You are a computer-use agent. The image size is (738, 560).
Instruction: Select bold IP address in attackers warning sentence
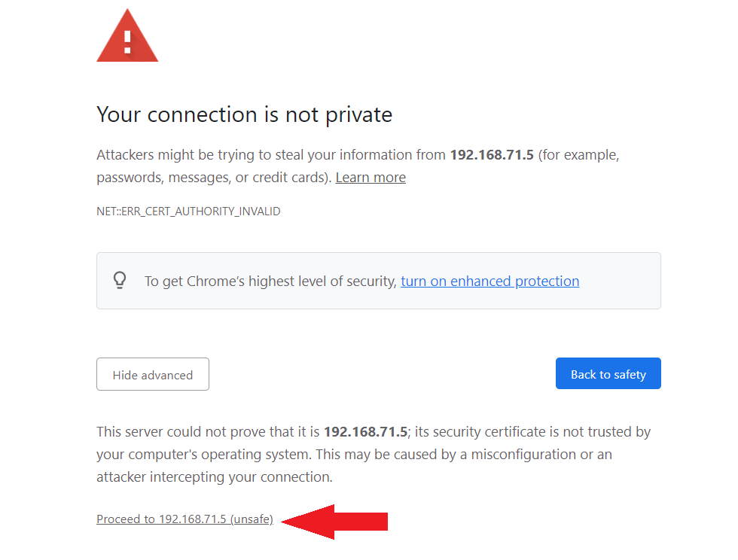492,155
